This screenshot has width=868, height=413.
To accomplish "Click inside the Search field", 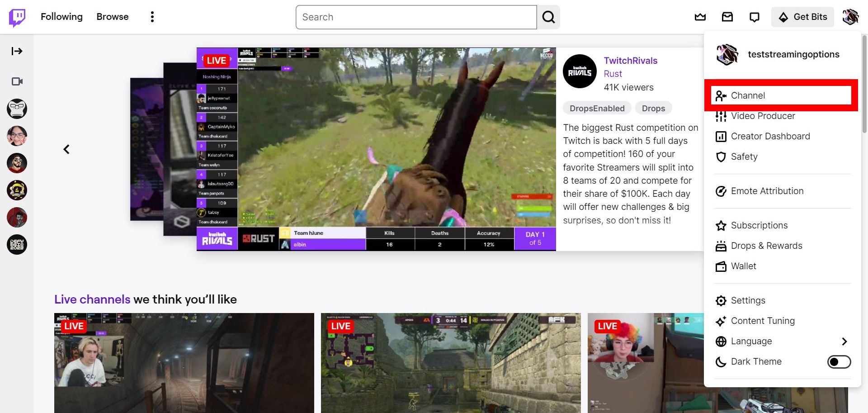I will pyautogui.click(x=415, y=17).
